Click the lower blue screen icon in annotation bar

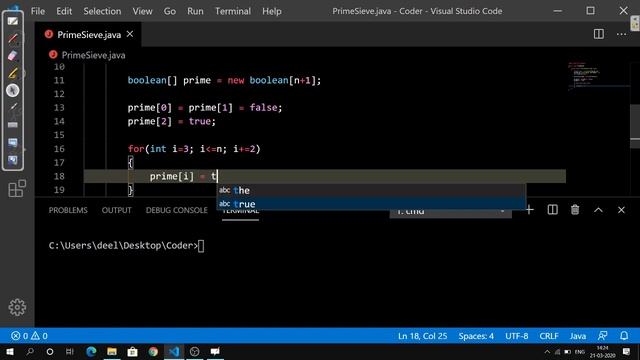coord(13,160)
